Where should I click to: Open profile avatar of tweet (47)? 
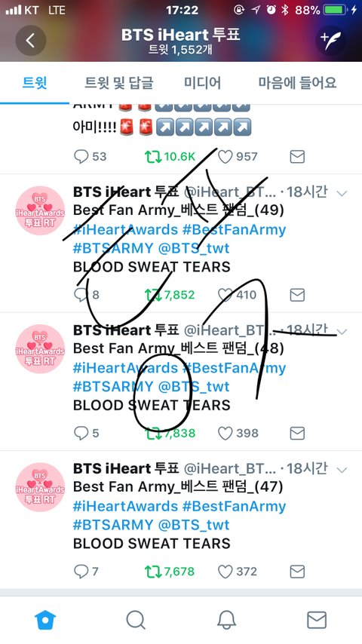click(x=40, y=487)
